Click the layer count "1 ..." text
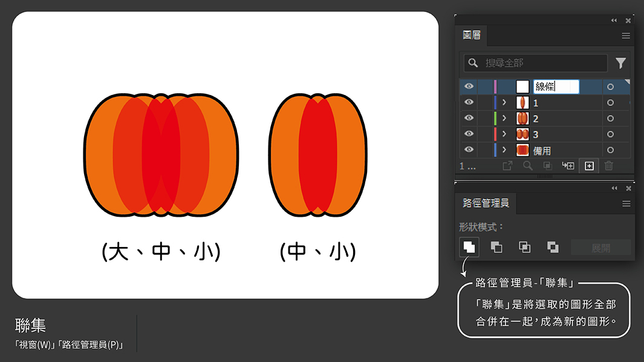The width and height of the screenshot is (644, 362). [467, 166]
